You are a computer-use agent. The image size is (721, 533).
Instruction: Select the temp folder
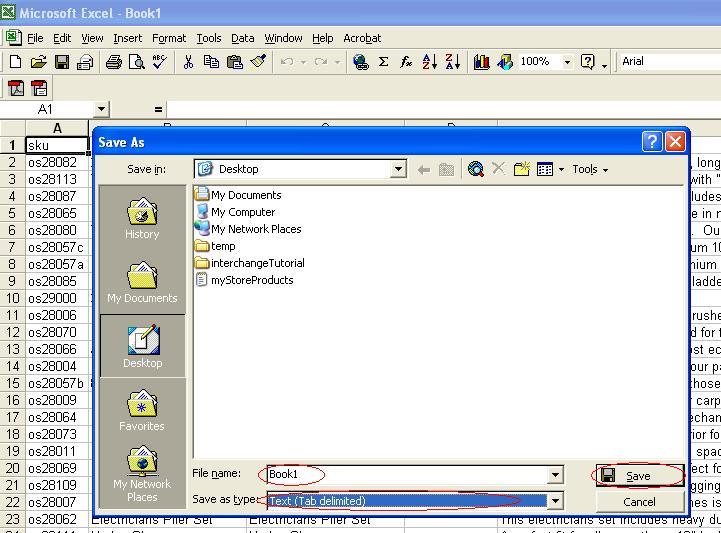pyautogui.click(x=216, y=246)
